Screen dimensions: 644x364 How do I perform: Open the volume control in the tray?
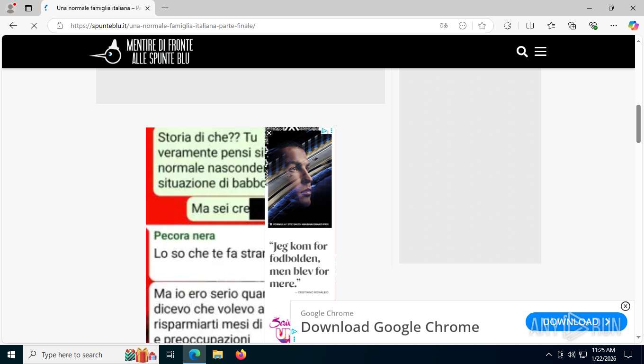572,355
